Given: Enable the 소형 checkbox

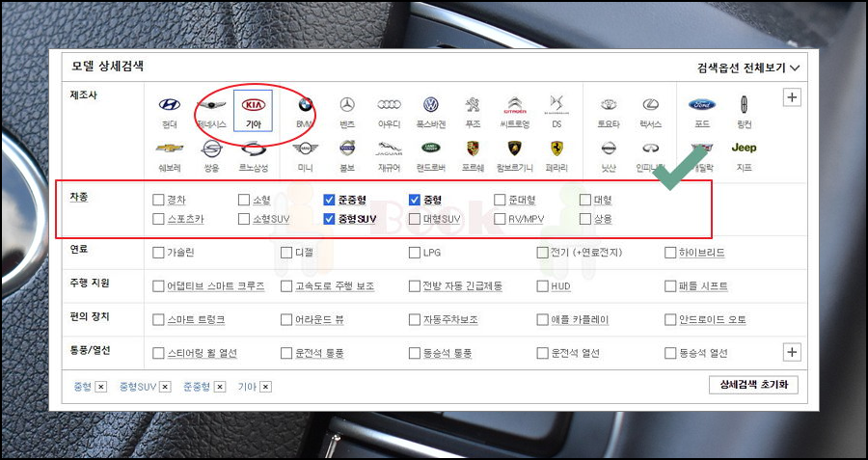Looking at the screenshot, I should 244,200.
